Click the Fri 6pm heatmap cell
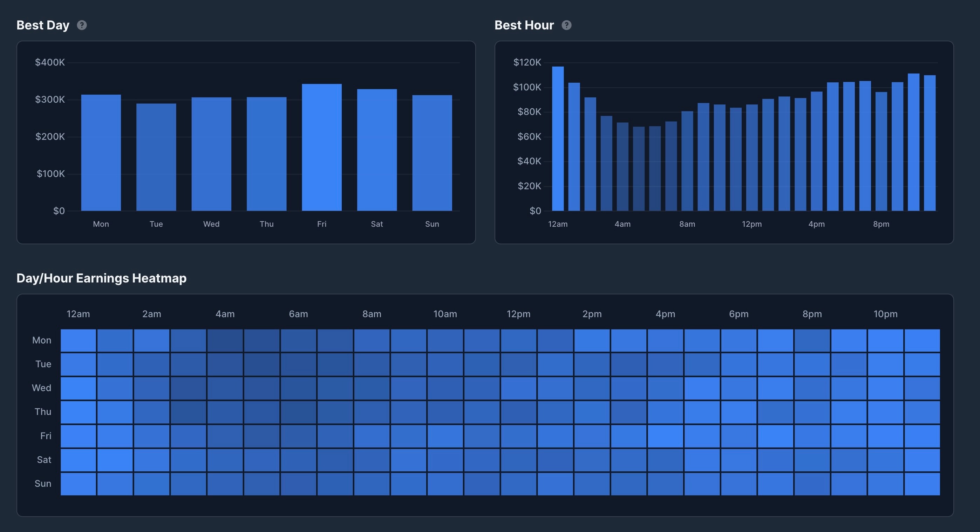Viewport: 980px width, 532px height. pos(739,436)
